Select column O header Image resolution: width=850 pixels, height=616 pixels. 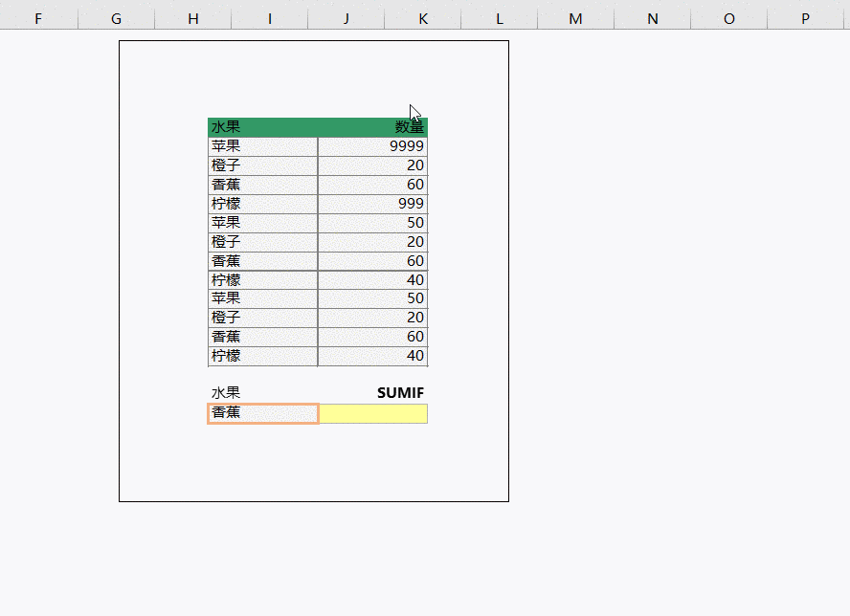(x=728, y=18)
